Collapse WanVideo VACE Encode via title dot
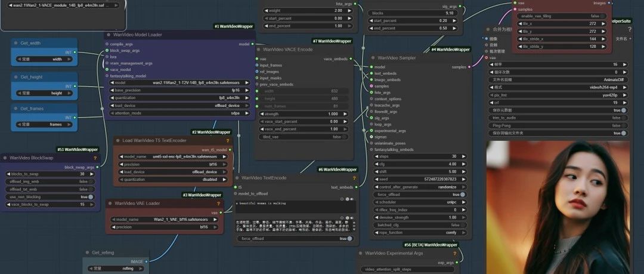The width and height of the screenshot is (644, 274). pyautogui.click(x=259, y=50)
